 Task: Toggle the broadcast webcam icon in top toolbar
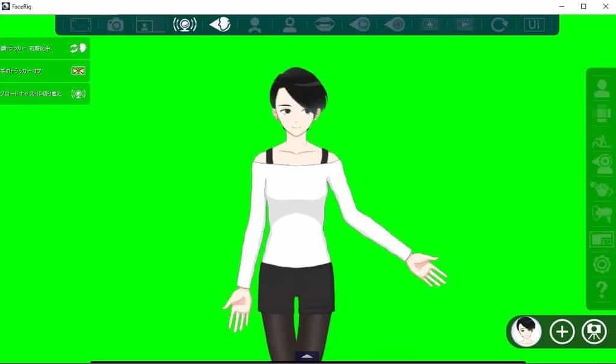point(185,25)
